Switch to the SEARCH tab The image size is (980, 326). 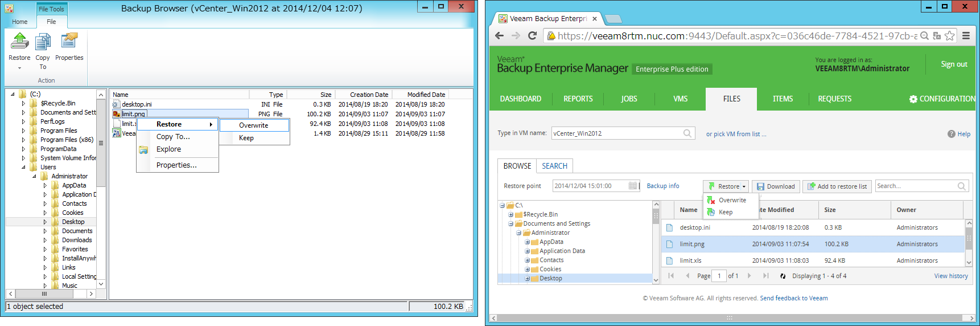click(555, 166)
